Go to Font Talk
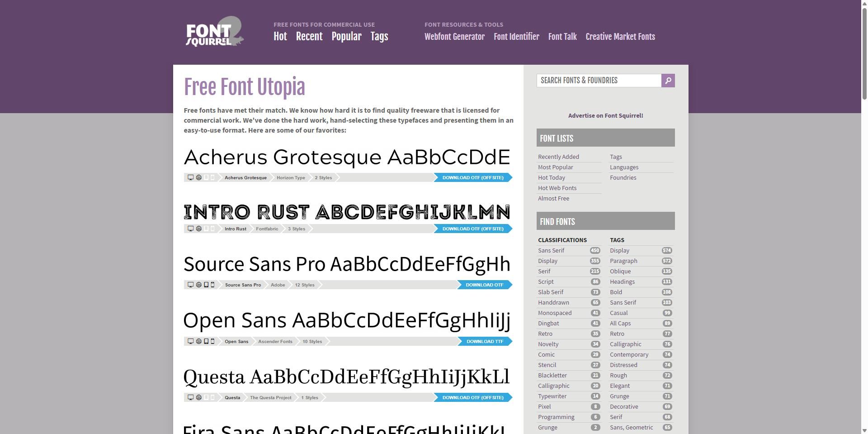This screenshot has width=868, height=434. pos(562,37)
